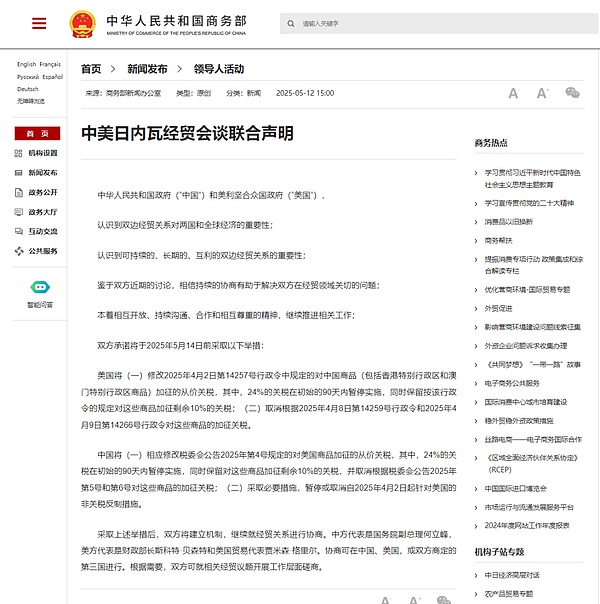Click the top decrease font size icon
Image resolution: width=600 pixels, height=604 pixels.
click(541, 93)
